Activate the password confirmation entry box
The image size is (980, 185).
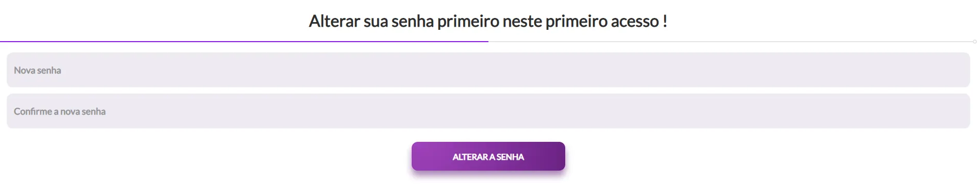pyautogui.click(x=488, y=111)
